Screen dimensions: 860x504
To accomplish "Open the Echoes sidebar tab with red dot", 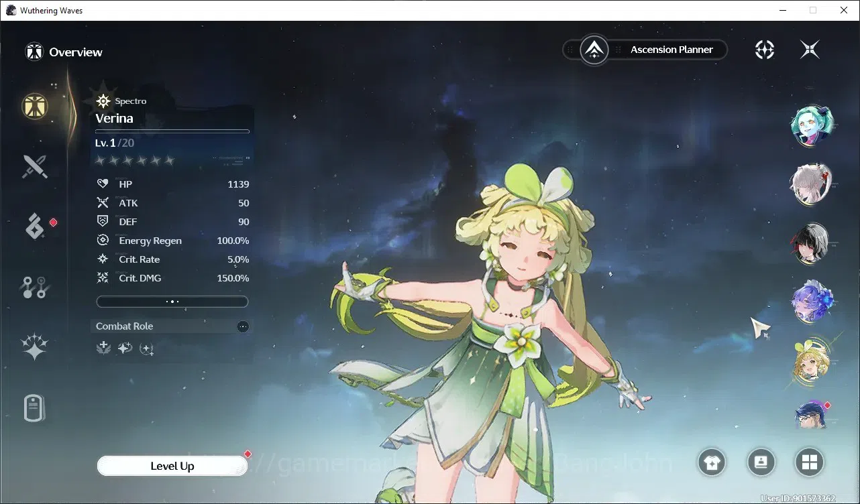I will (x=35, y=227).
